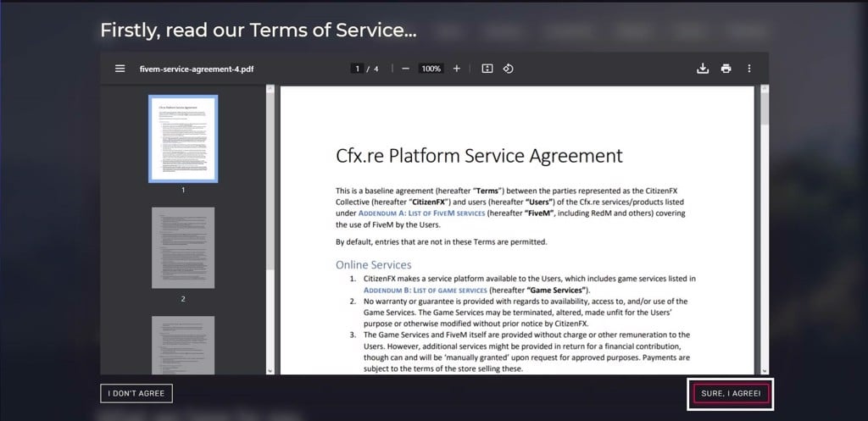Image resolution: width=868 pixels, height=421 pixels.
Task: Select the partially visible page 3 thumbnail
Action: (x=183, y=346)
